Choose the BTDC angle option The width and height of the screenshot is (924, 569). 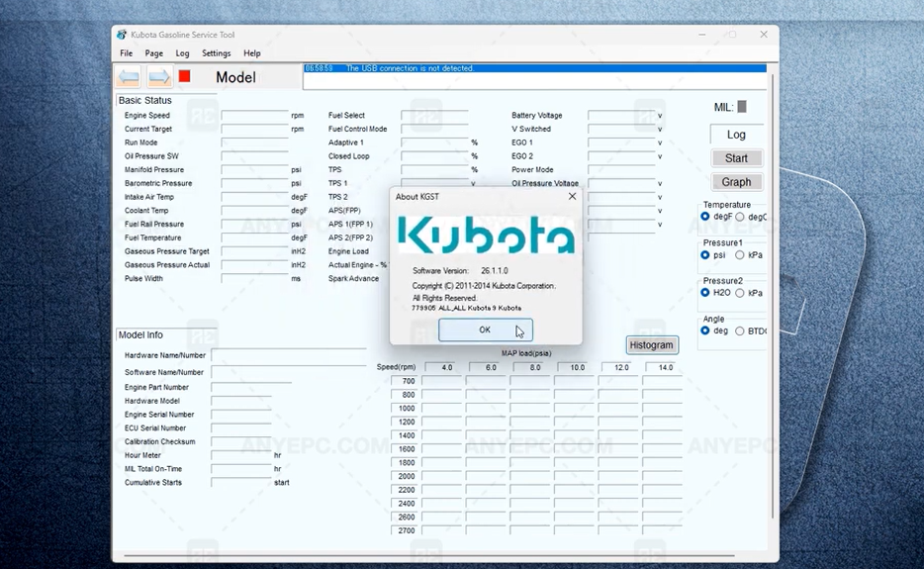click(x=740, y=331)
